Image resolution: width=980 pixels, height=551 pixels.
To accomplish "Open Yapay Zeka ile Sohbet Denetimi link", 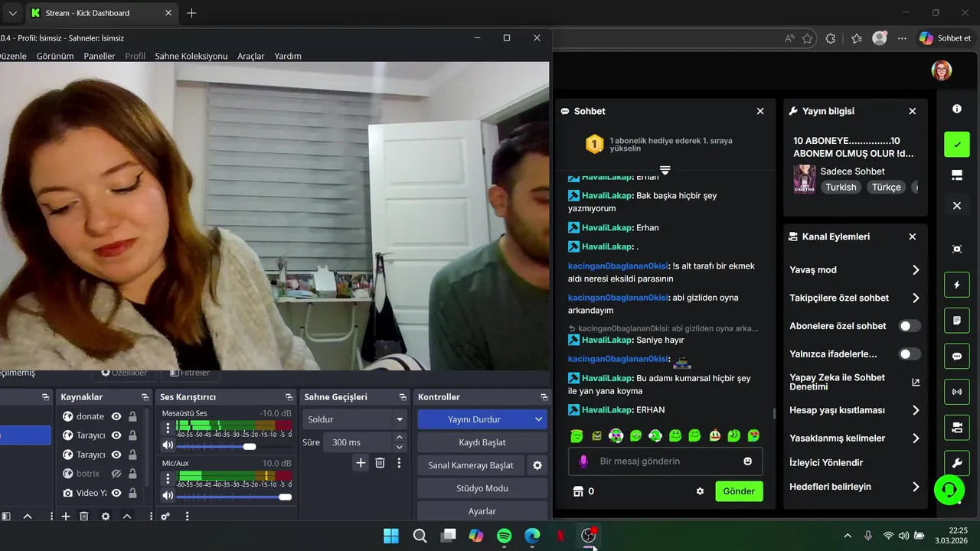I will (854, 382).
